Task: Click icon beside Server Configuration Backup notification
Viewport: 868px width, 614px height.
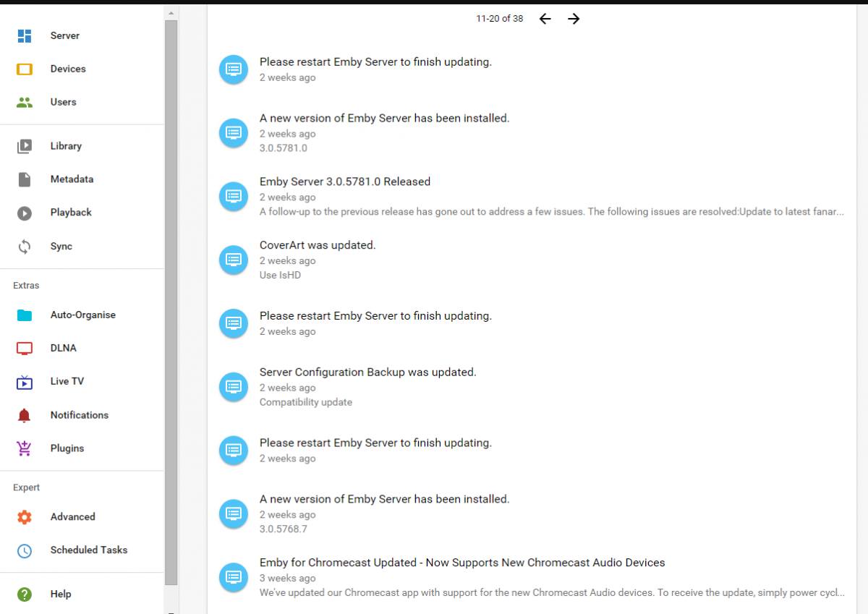Action: point(234,386)
